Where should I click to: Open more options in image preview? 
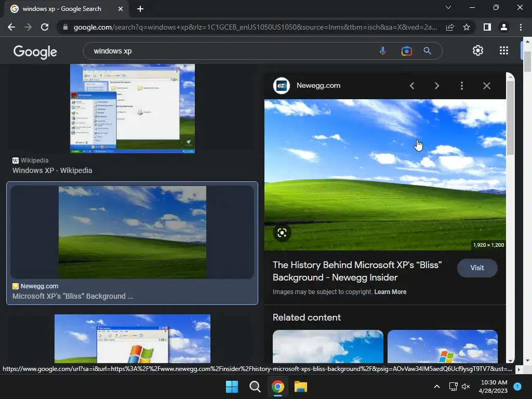pos(462,86)
